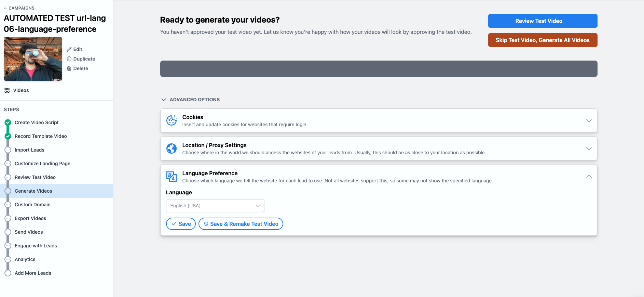Click the step circle beside Custom Domain
This screenshot has height=297, width=644.
[x=8, y=205]
